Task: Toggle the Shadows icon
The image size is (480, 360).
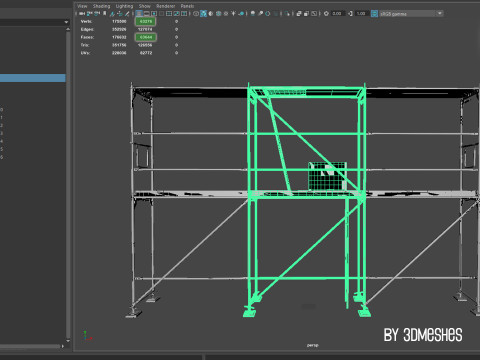Action: tap(241, 14)
